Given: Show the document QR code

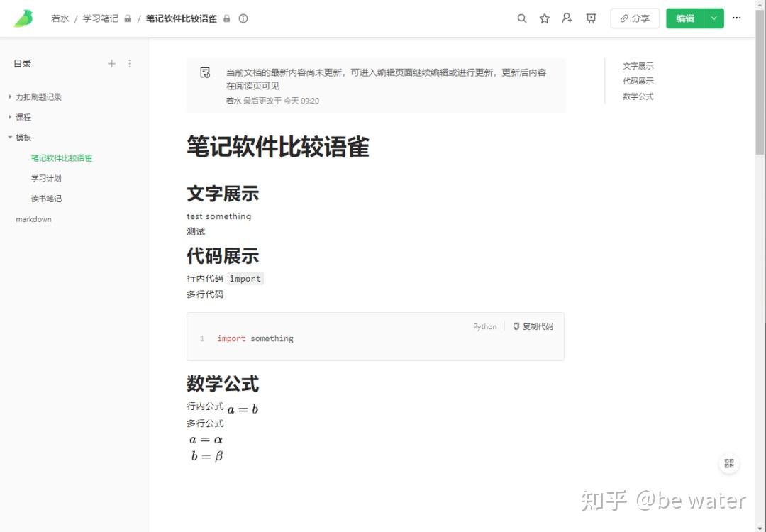Looking at the screenshot, I should coord(729,463).
